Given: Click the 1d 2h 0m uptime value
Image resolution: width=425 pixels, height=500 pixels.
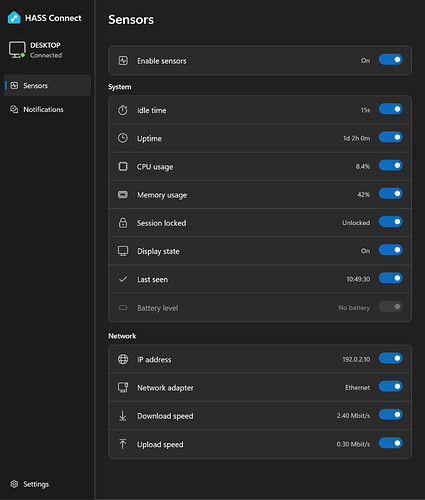Looking at the screenshot, I should [356, 138].
